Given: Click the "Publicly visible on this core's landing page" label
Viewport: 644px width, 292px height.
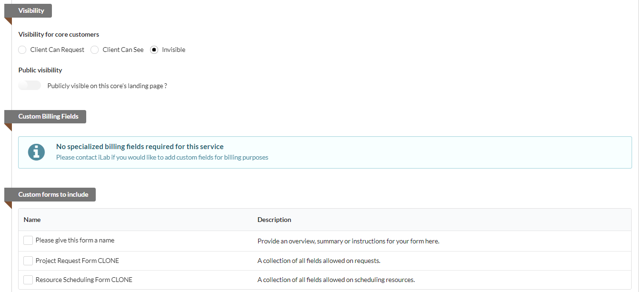Looking at the screenshot, I should coord(107,86).
